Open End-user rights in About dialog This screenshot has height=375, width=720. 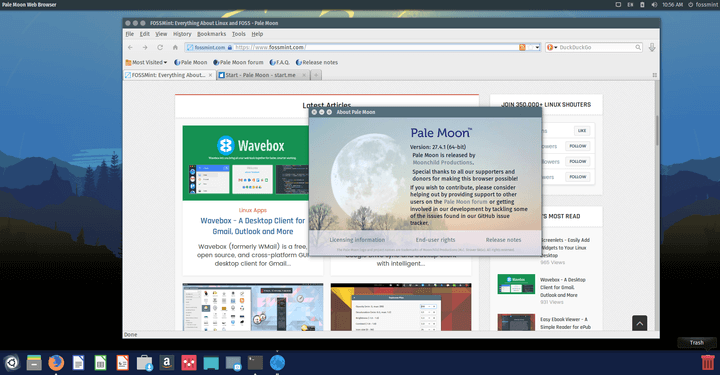point(435,240)
